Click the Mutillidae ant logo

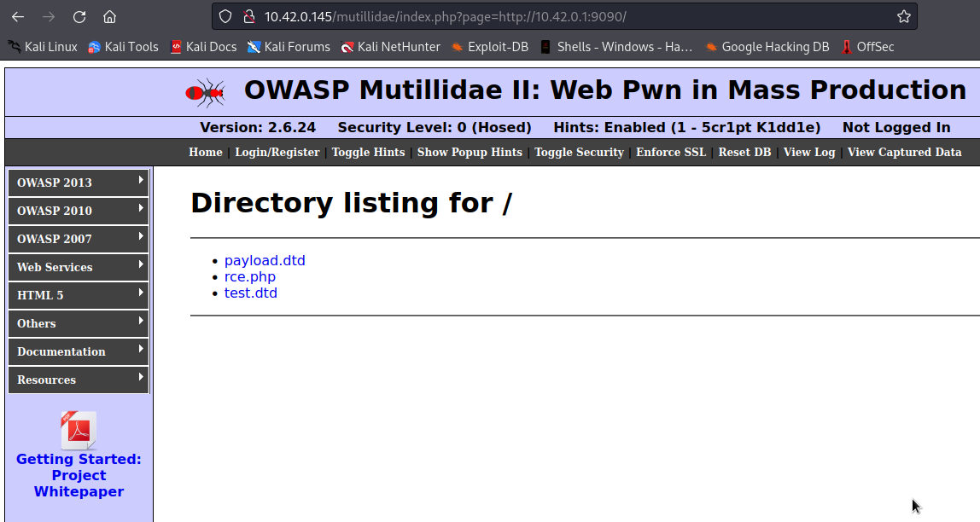[x=206, y=93]
